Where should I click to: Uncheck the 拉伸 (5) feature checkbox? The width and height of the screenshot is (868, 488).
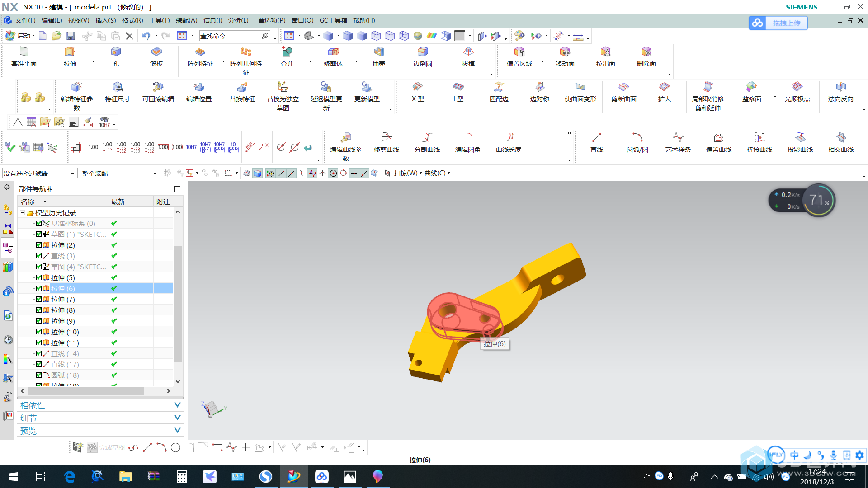click(39, 277)
